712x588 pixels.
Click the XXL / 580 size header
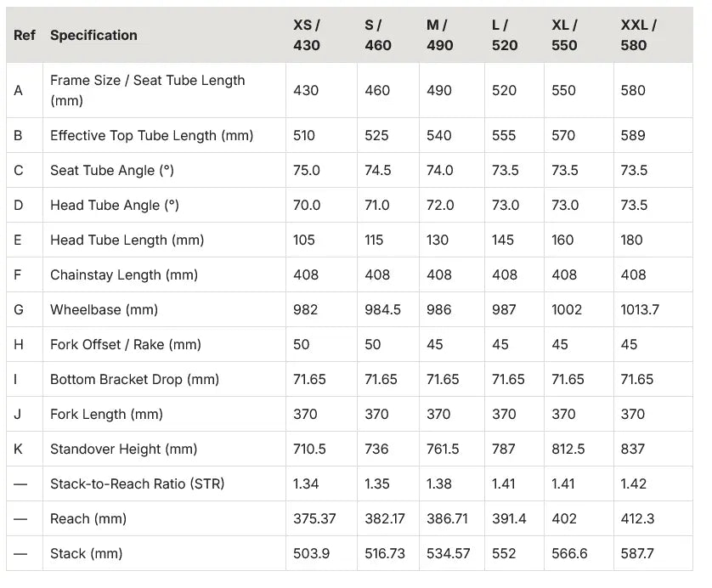[638, 35]
